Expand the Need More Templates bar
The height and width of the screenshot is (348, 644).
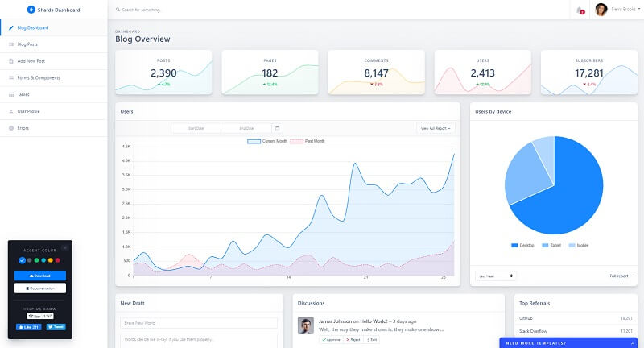(571, 342)
